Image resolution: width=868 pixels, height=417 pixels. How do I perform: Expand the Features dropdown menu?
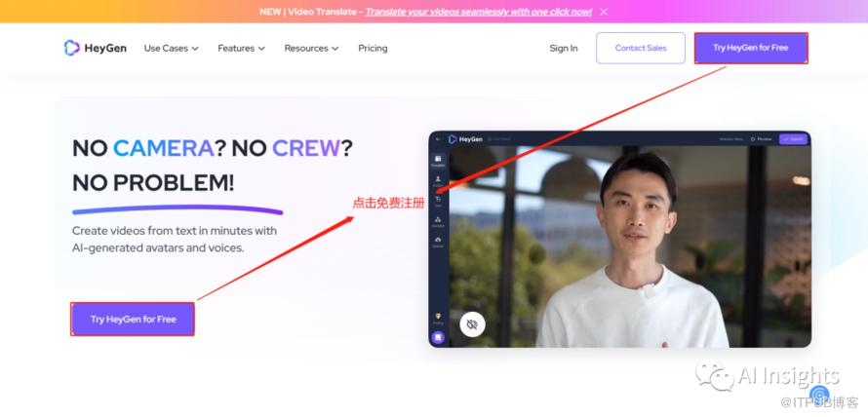[241, 48]
